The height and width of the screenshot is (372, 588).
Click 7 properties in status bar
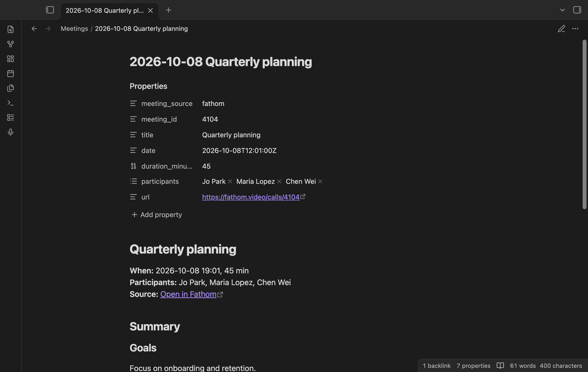[x=473, y=366]
